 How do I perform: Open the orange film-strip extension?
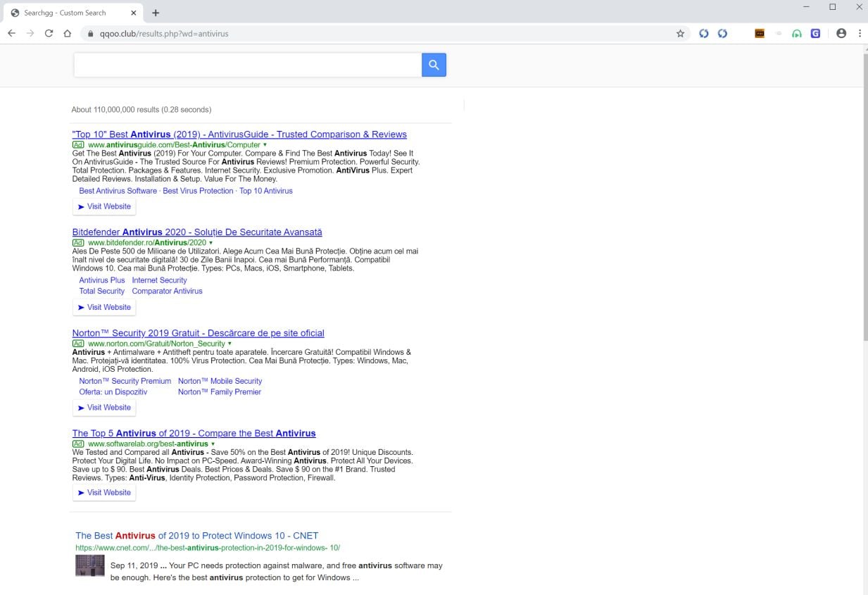click(760, 33)
